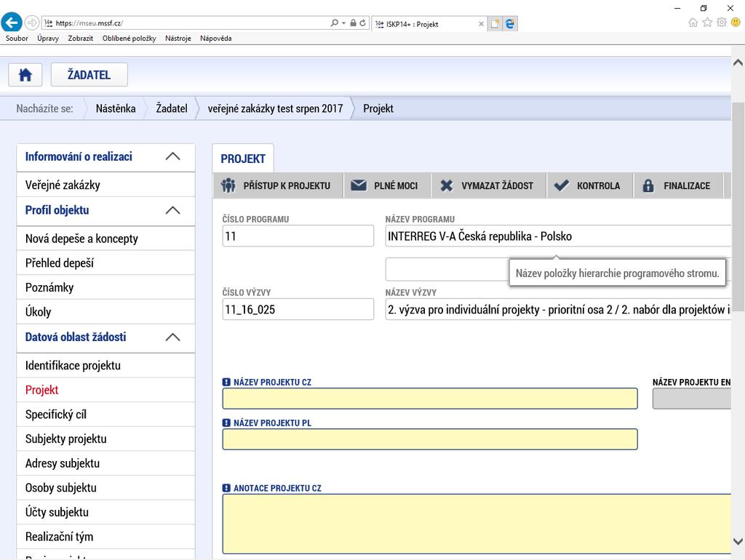The image size is (745, 560).
Task: Click PŘÍSTUP K PROJEKTU button
Action: pos(278,185)
